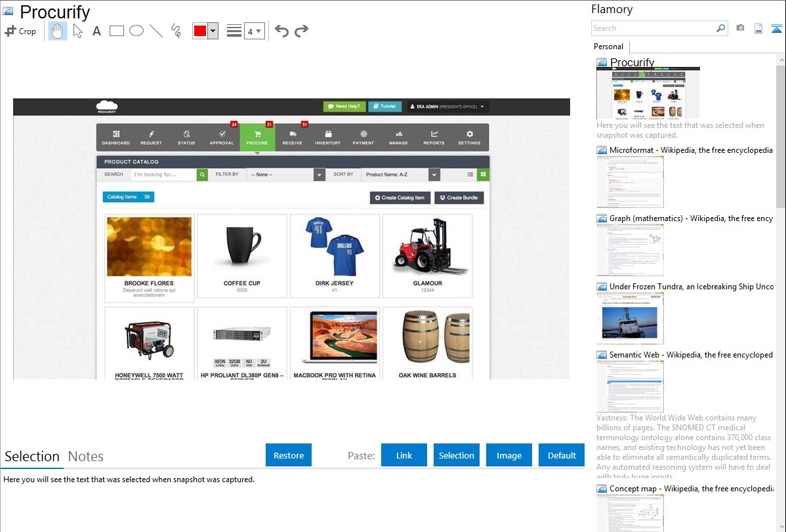
Task: Pick the freehand scribble tool
Action: (176, 31)
